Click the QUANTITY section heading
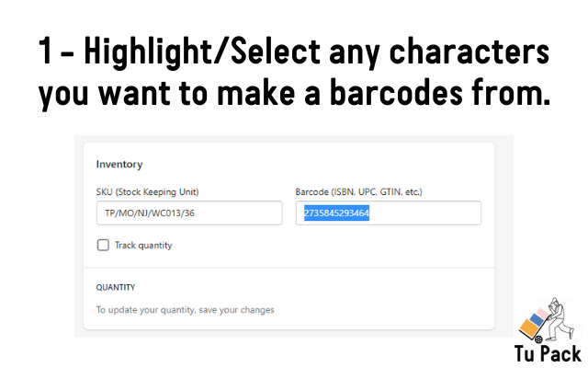 tap(116, 287)
